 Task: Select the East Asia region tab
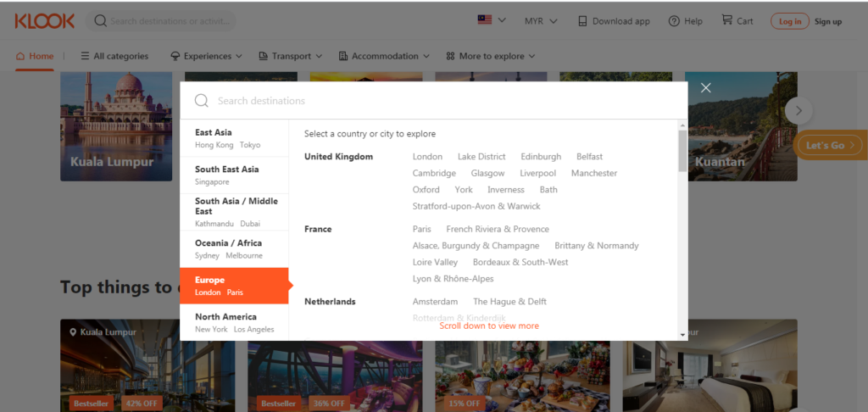point(234,138)
